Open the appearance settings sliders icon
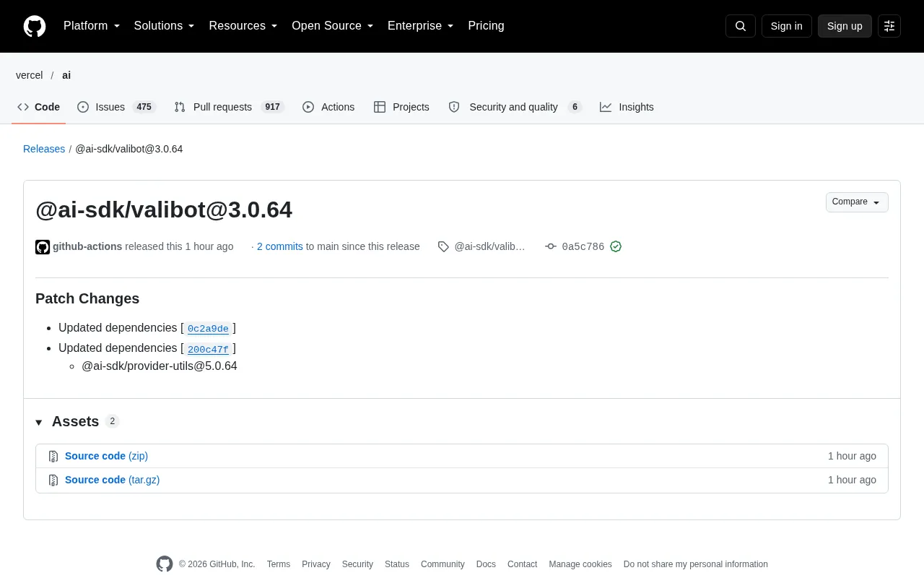Image resolution: width=924 pixels, height=578 pixels. click(x=889, y=26)
